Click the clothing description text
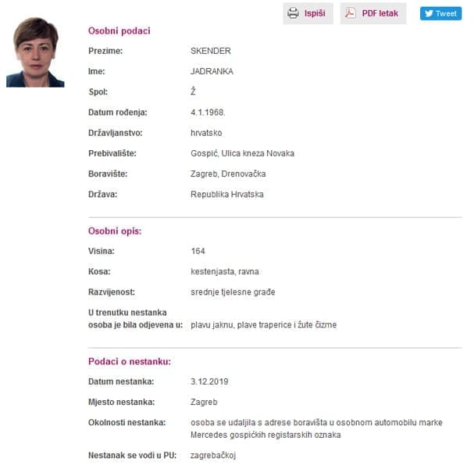Viewport: 474px width, 476px height. (x=263, y=324)
